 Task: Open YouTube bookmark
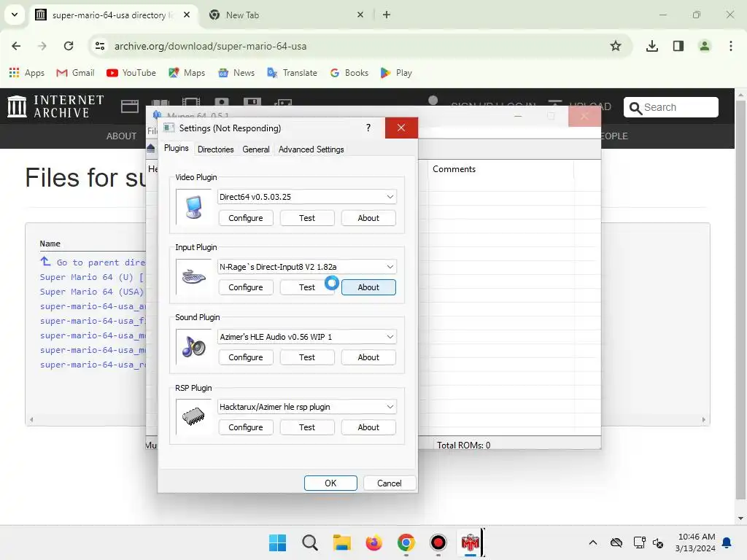point(131,73)
